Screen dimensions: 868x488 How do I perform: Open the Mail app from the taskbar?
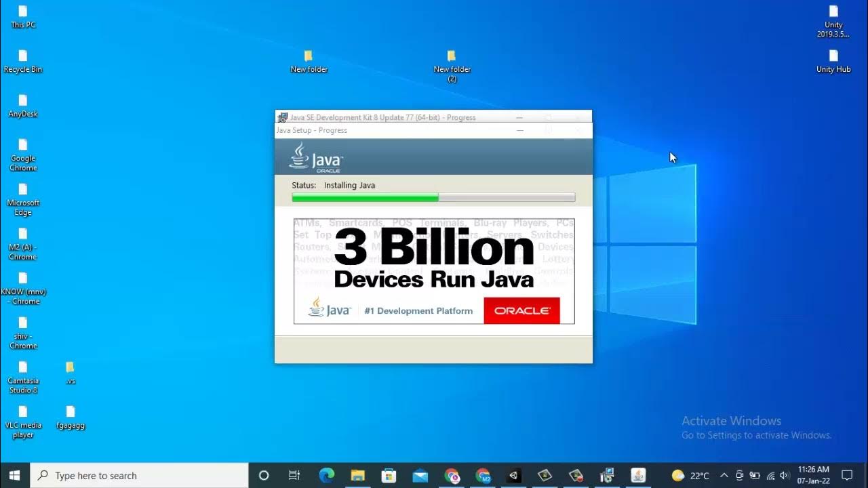point(420,475)
